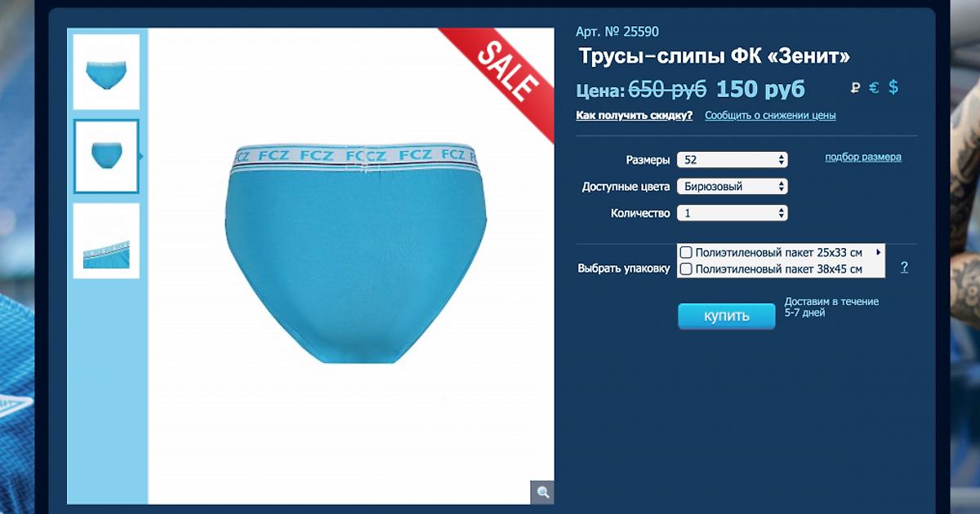Open Как получить скидку link
The image size is (980, 514).
point(634,115)
